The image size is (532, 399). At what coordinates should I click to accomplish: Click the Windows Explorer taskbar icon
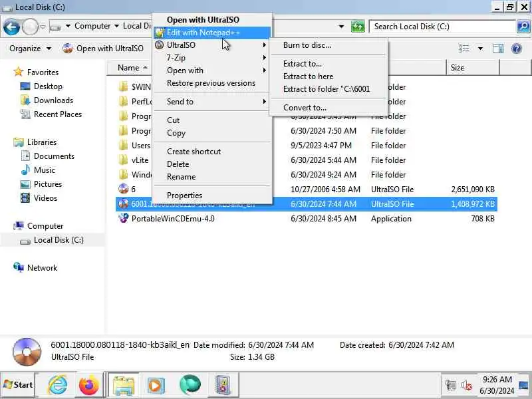point(124,385)
